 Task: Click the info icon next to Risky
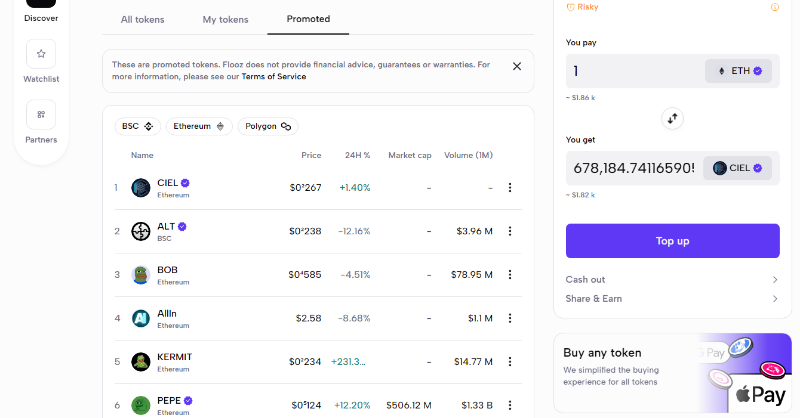pyautogui.click(x=774, y=7)
